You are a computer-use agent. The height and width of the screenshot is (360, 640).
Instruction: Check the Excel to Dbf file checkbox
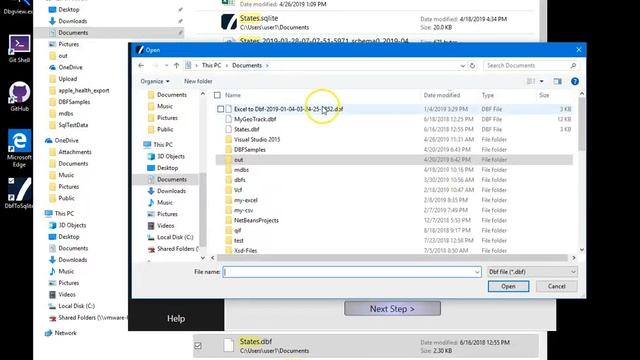click(220, 109)
